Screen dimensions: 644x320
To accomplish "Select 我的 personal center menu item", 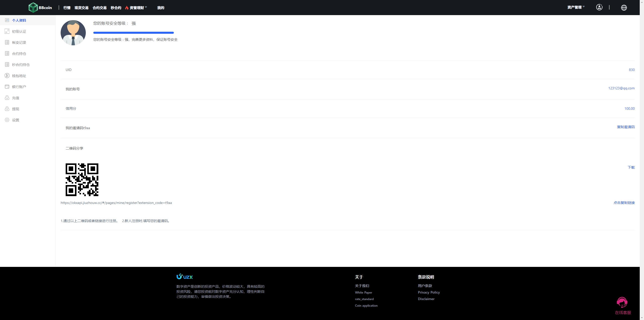I will (x=161, y=7).
